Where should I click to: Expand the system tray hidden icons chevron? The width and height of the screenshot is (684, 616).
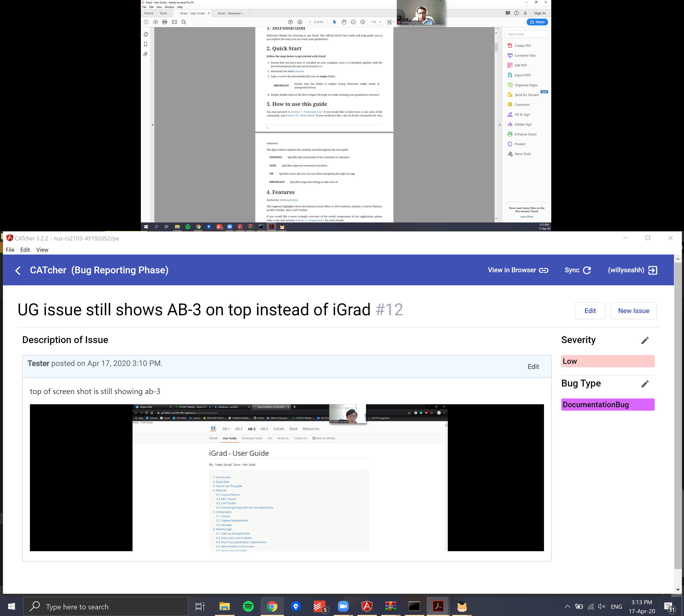567,607
